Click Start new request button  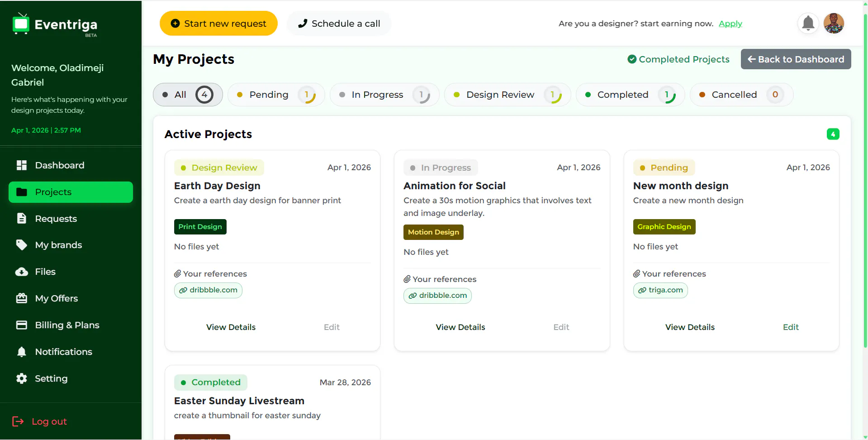(218, 24)
